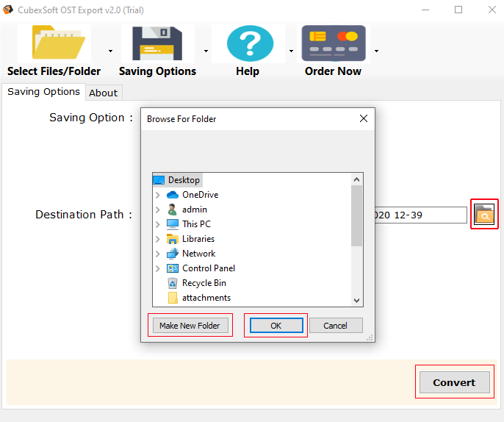Click the folder list scroll up arrow

(356, 179)
